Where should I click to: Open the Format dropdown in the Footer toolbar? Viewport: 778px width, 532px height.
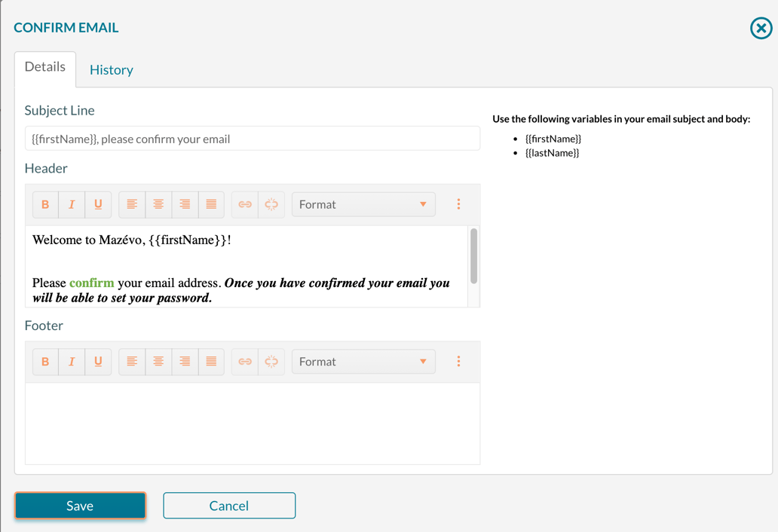[363, 362]
